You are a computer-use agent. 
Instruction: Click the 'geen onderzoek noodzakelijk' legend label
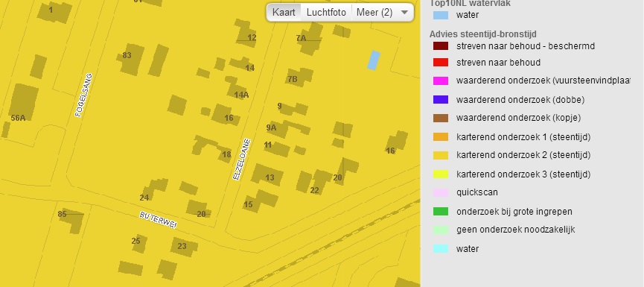click(x=515, y=230)
